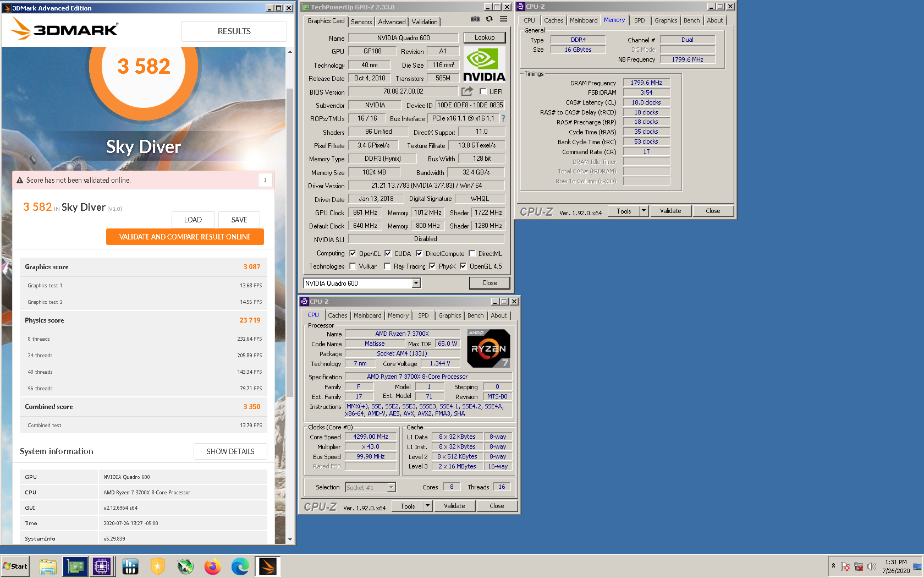This screenshot has width=924, height=578.
Task: Launch Firefox from the taskbar
Action: pyautogui.click(x=213, y=566)
